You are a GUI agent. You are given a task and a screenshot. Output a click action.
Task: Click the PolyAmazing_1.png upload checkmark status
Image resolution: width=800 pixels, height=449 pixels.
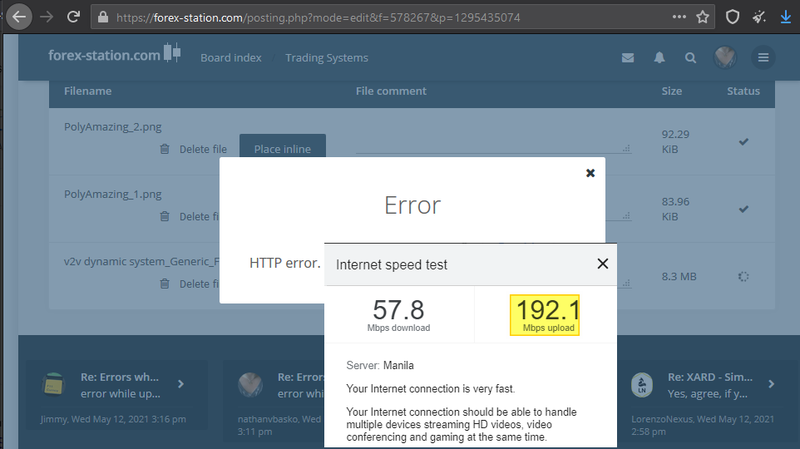[x=743, y=209]
